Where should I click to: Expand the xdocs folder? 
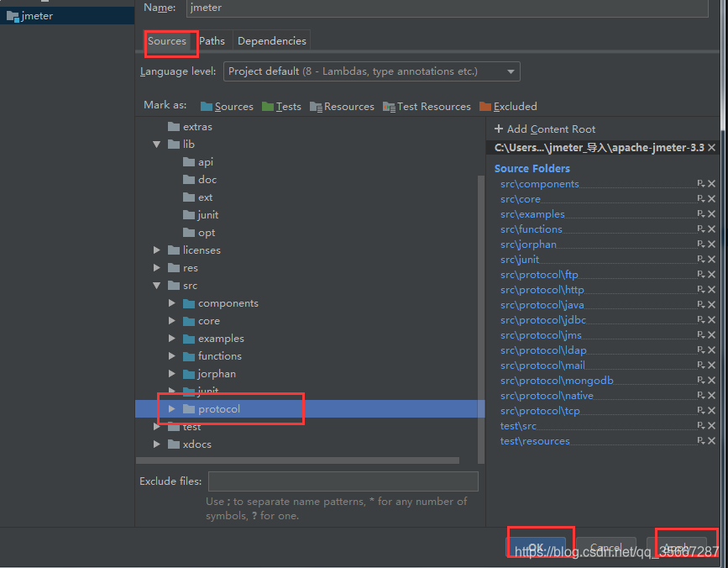click(x=157, y=444)
